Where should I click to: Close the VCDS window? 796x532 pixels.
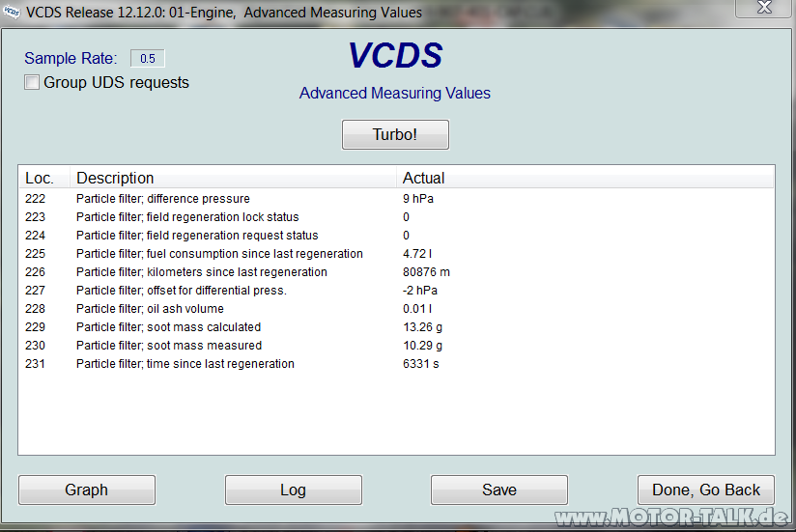pyautogui.click(x=764, y=8)
